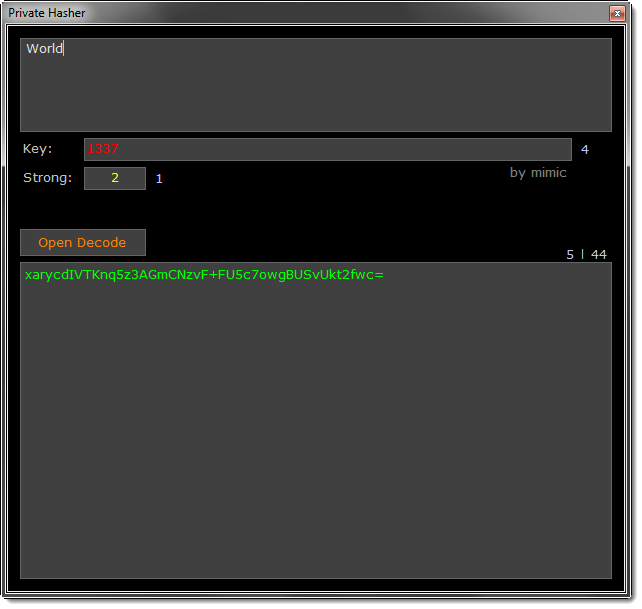Click empty space in output area below hash
642x609 pixels.
pos(315,430)
